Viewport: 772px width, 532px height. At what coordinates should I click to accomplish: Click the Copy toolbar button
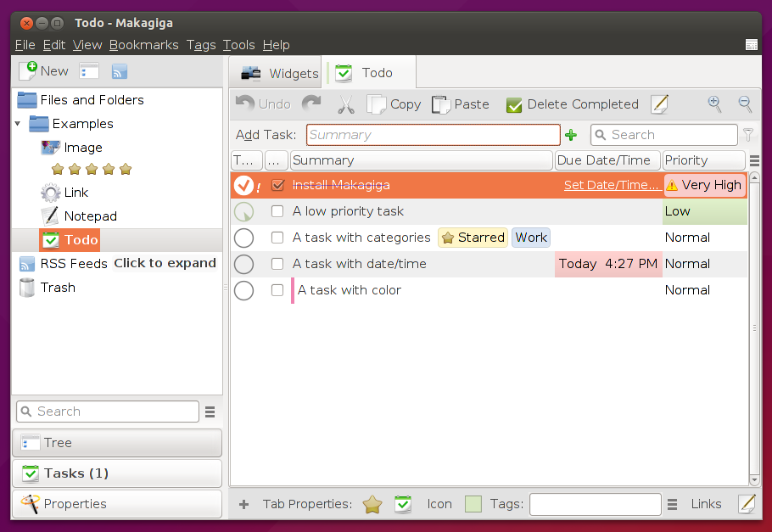click(x=394, y=104)
